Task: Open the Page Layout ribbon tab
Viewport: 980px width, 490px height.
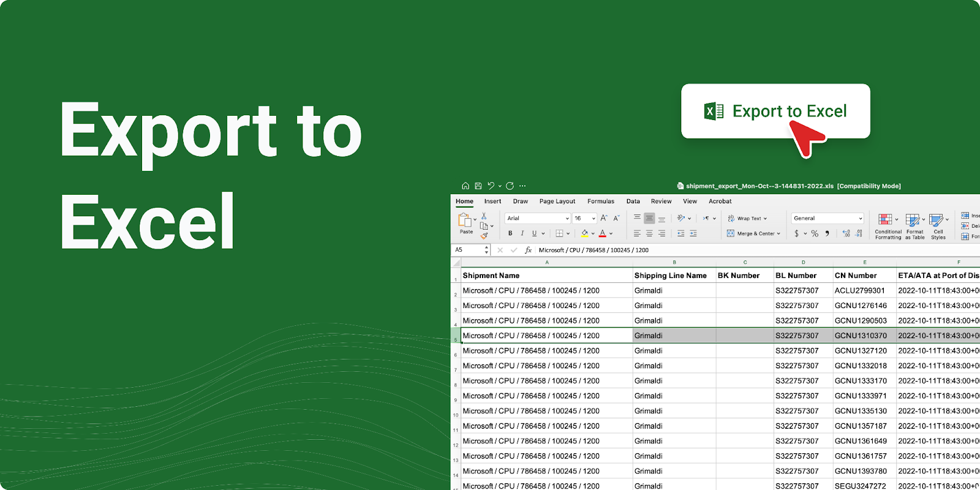Action: point(557,202)
